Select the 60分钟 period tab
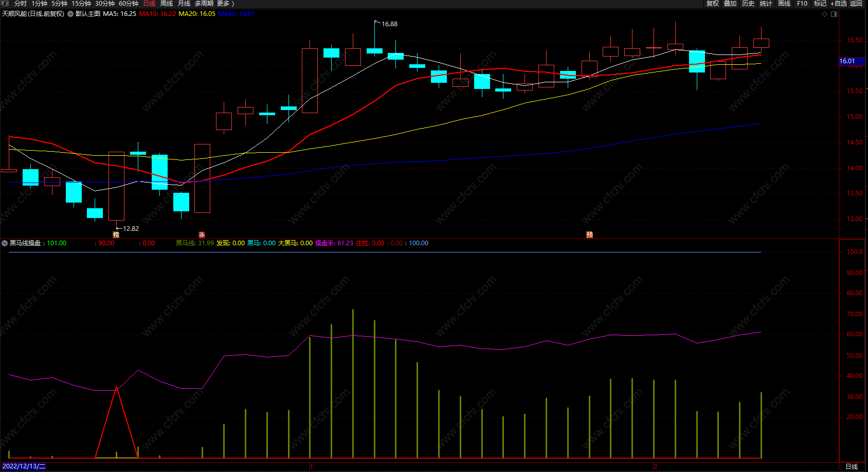The image size is (868, 472). coord(129,4)
